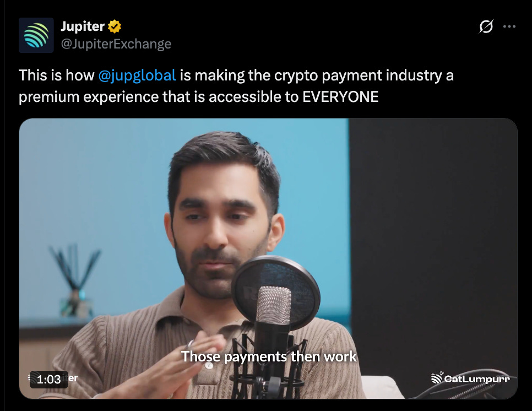Click the CatLumpurr watermark logo
Image resolution: width=532 pixels, height=411 pixels.
pos(470,378)
